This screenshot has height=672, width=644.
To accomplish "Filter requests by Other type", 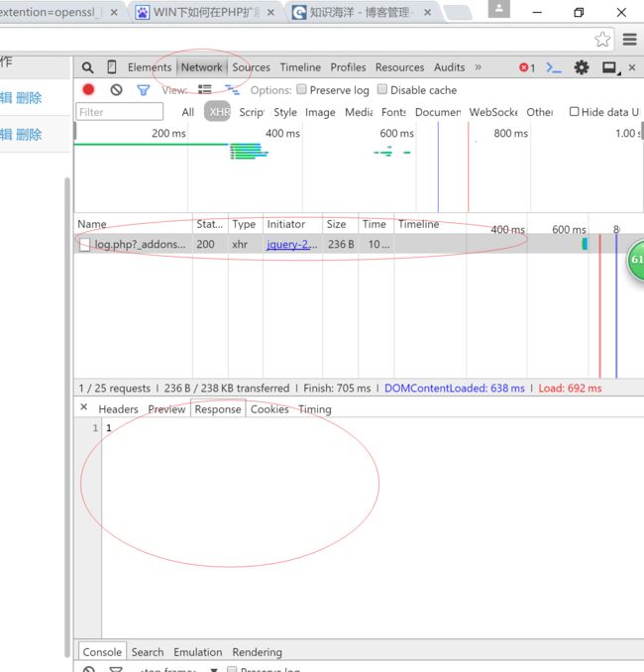I will pyautogui.click(x=539, y=112).
